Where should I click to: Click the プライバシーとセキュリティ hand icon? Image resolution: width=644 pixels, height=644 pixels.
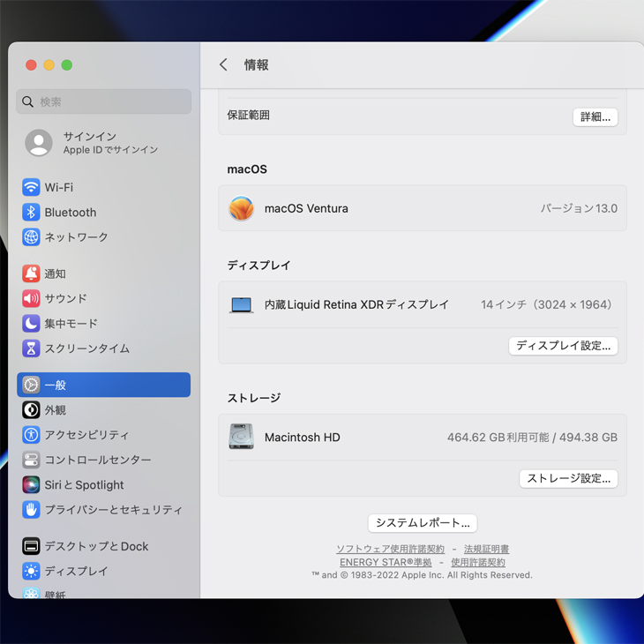[x=31, y=510]
